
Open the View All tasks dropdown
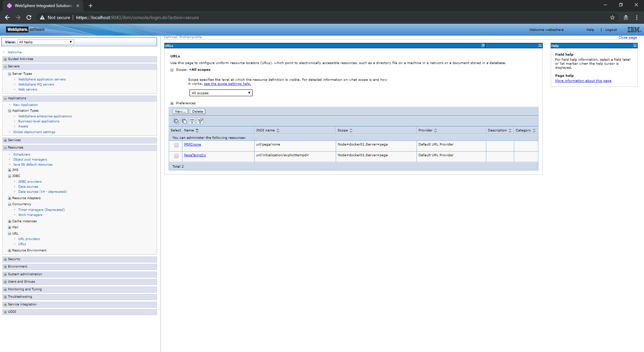click(46, 42)
